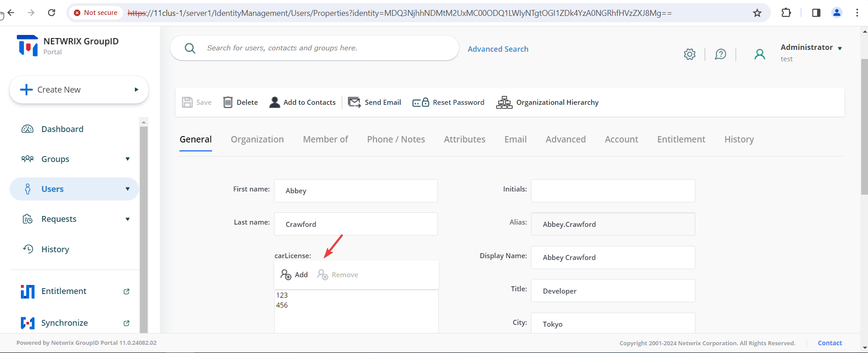Open Chrome three-dot menu

[x=857, y=13]
